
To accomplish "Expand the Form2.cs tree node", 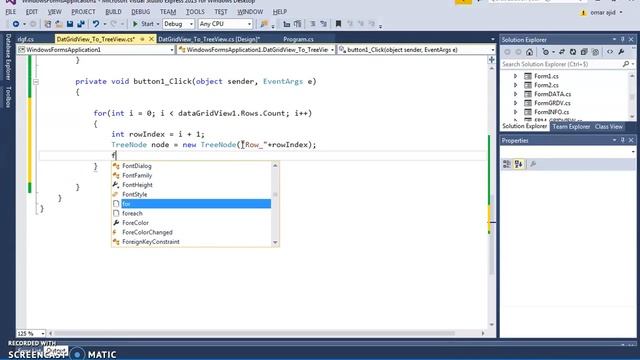I will (x=516, y=85).
